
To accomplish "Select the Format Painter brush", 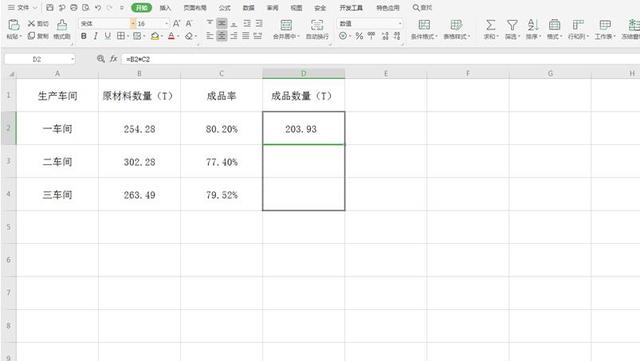I will tap(62, 25).
